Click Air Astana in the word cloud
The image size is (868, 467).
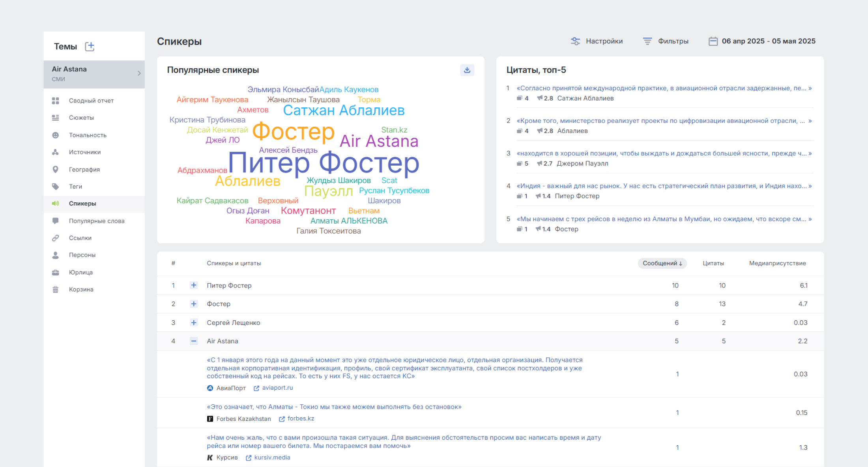point(379,141)
